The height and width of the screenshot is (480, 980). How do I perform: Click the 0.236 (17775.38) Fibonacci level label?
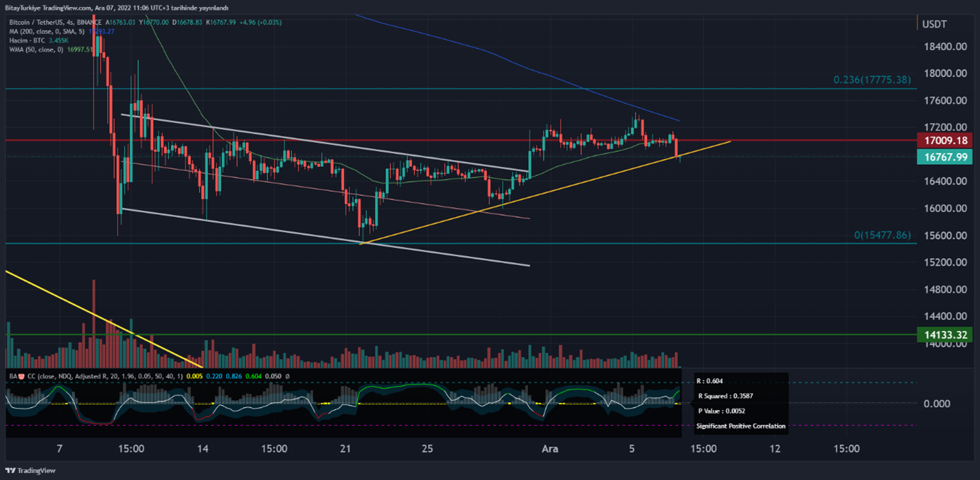(872, 80)
